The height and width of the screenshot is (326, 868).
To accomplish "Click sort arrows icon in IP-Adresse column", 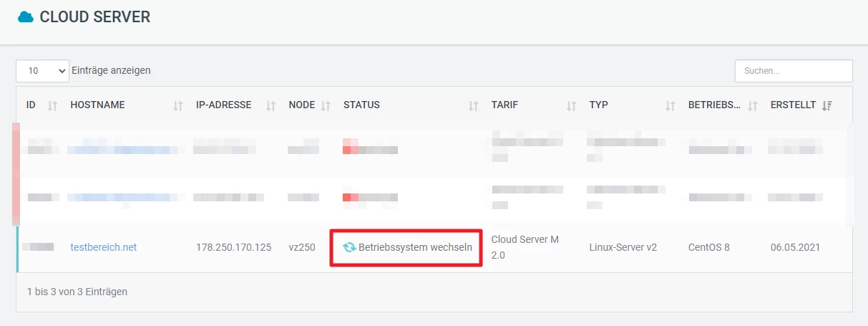I will pos(270,105).
